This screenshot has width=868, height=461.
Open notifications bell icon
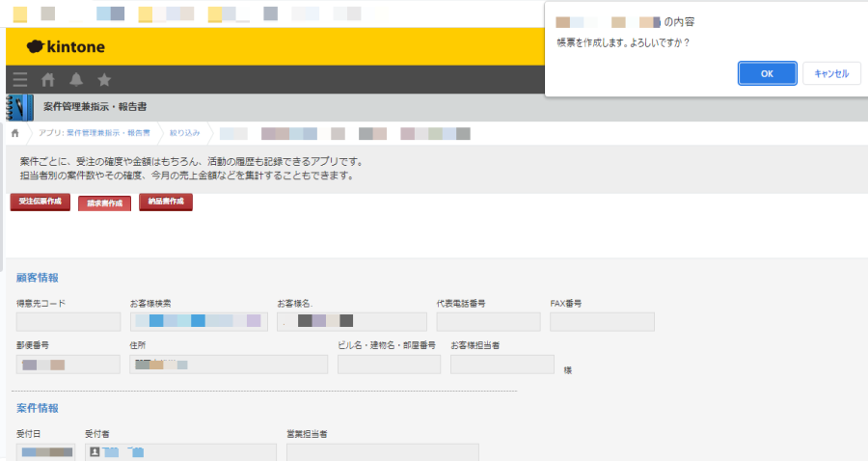[x=76, y=80]
